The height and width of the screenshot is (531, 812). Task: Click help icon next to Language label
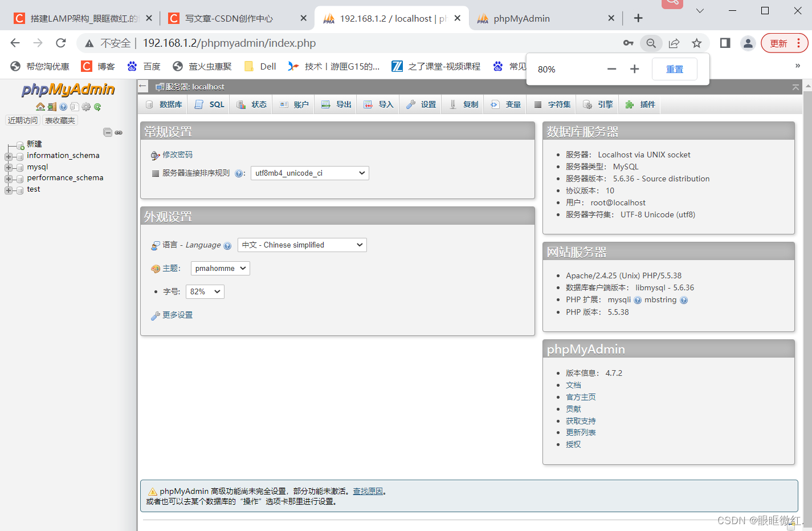pyautogui.click(x=227, y=246)
